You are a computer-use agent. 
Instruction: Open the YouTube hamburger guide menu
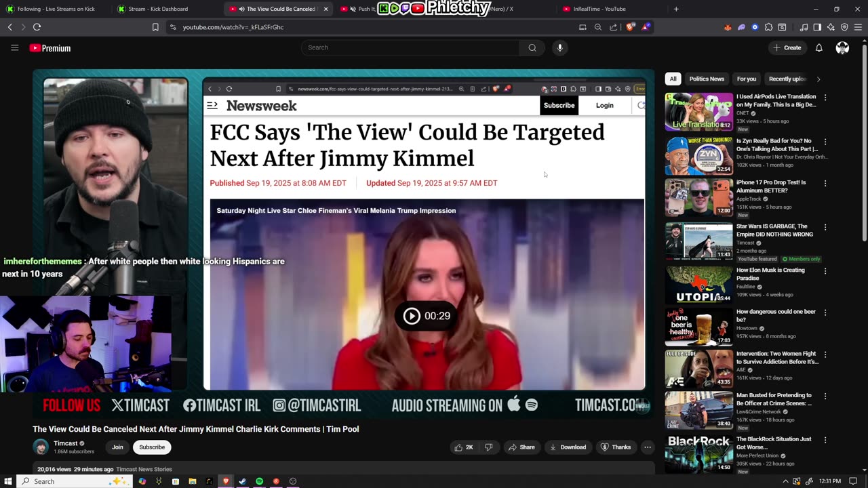(14, 47)
